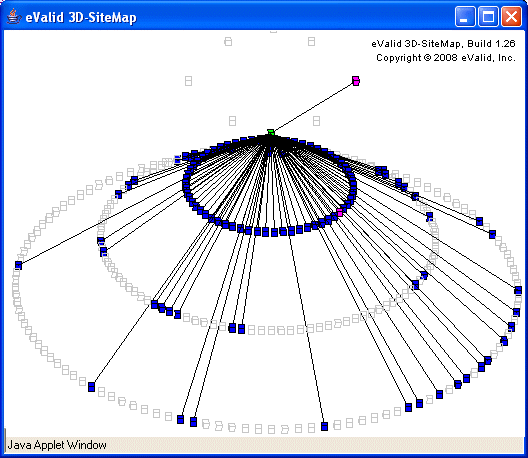The width and height of the screenshot is (528, 458).
Task: Click the blue node at far left edge
Action: pyautogui.click(x=19, y=265)
